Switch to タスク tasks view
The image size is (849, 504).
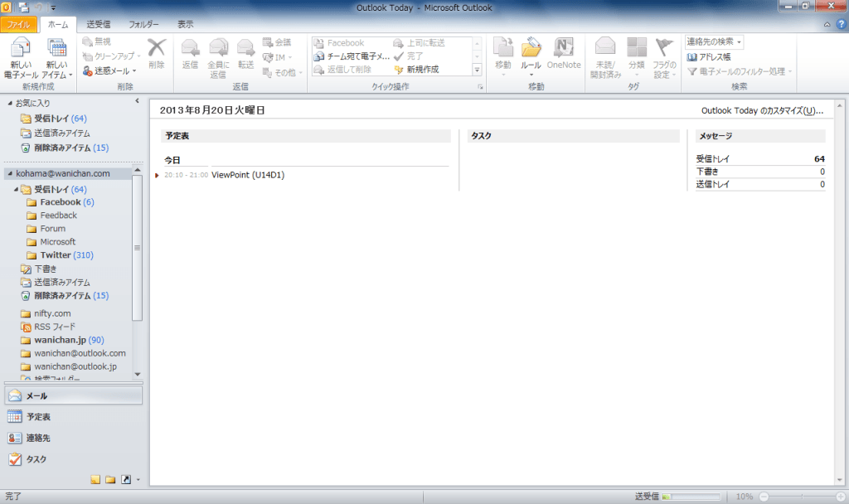74,459
